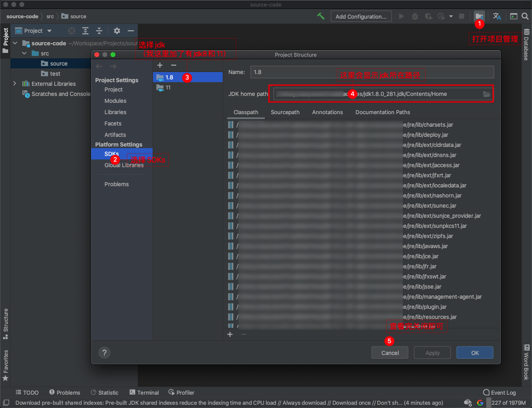532x408 pixels.
Task: Click tool windows toggle icon in status bar corner
Action: coord(6,403)
